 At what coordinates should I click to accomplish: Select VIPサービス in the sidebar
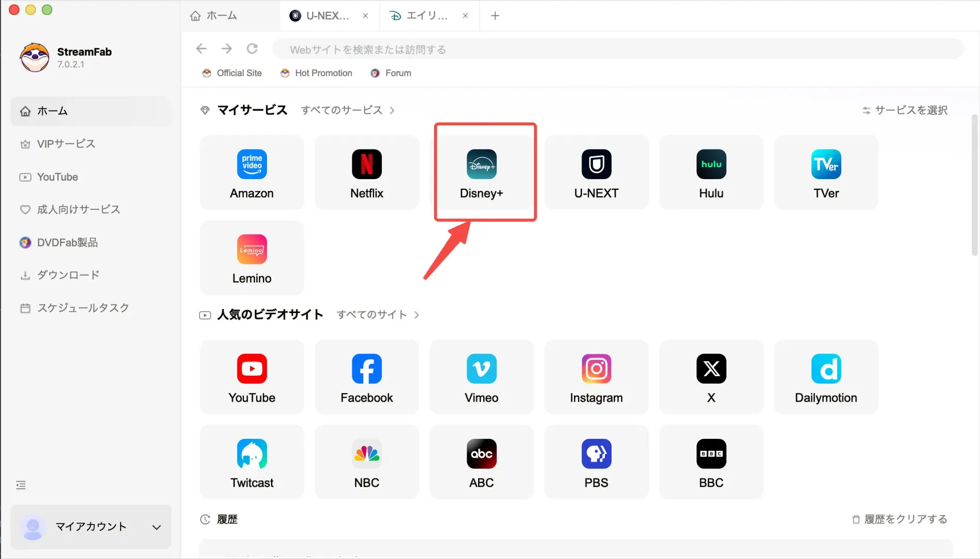point(91,144)
